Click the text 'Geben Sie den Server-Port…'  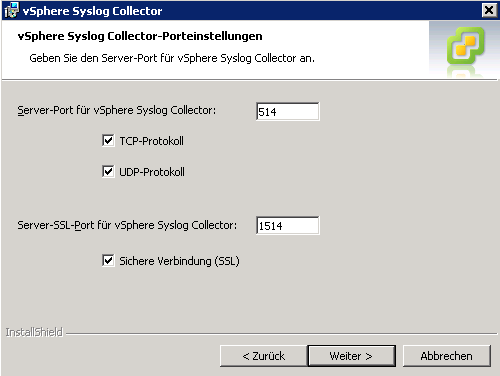[172, 58]
